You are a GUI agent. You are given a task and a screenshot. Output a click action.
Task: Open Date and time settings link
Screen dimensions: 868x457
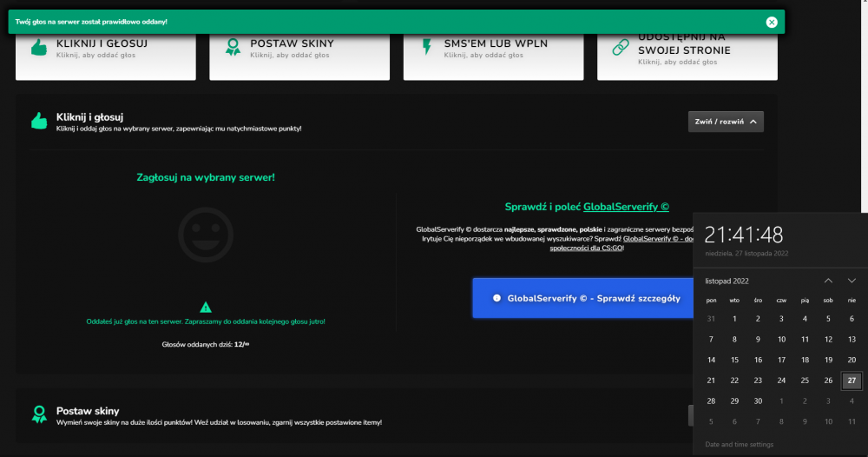coord(739,444)
